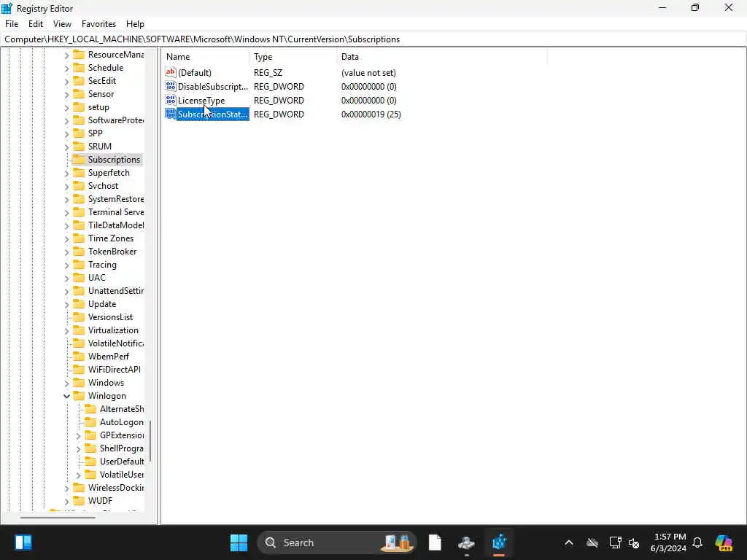Click the Data column header

tap(442, 57)
